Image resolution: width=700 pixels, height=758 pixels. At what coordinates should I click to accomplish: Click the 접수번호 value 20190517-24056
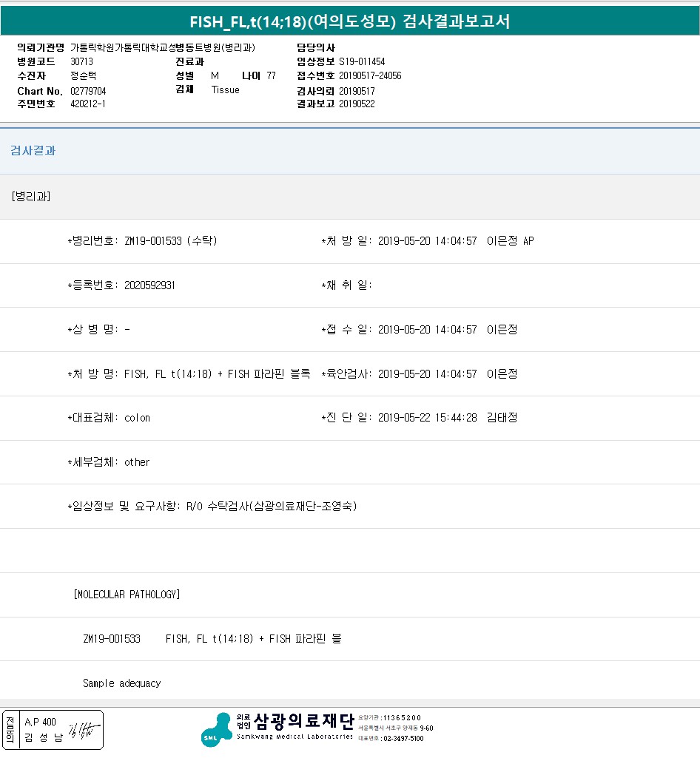370,75
